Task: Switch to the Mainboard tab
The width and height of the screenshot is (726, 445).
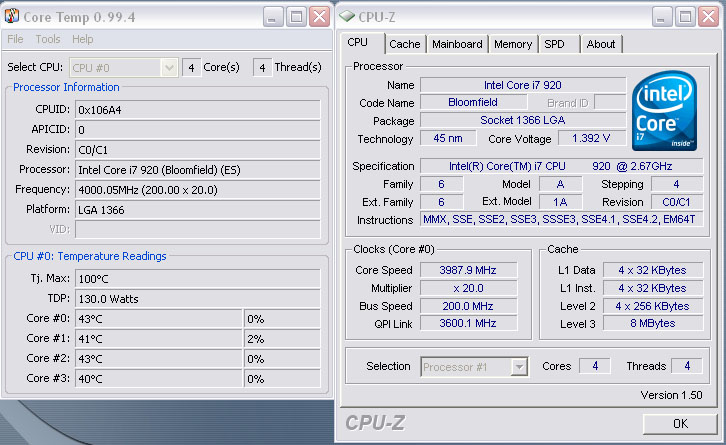Action: tap(457, 44)
